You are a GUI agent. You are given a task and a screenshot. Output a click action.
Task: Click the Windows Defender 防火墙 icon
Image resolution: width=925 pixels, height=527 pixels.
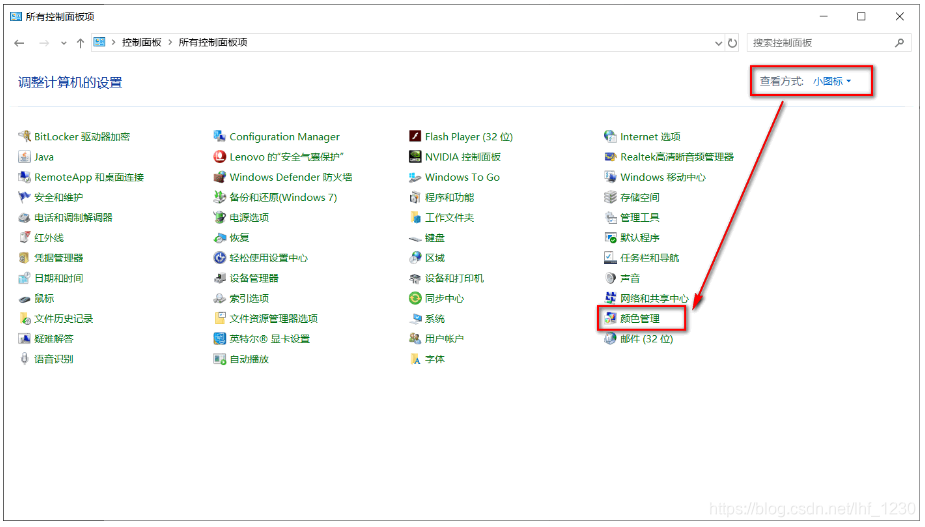[x=219, y=177]
